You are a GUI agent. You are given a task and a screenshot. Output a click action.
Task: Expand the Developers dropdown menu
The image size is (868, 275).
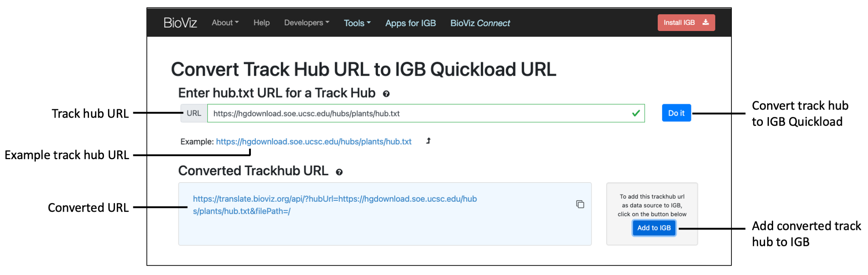point(307,23)
